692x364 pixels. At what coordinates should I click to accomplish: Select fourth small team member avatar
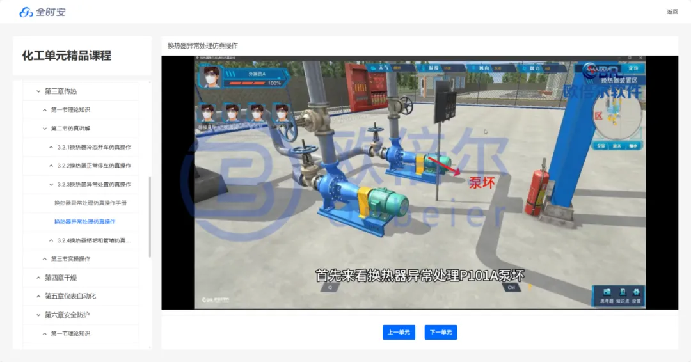281,113
